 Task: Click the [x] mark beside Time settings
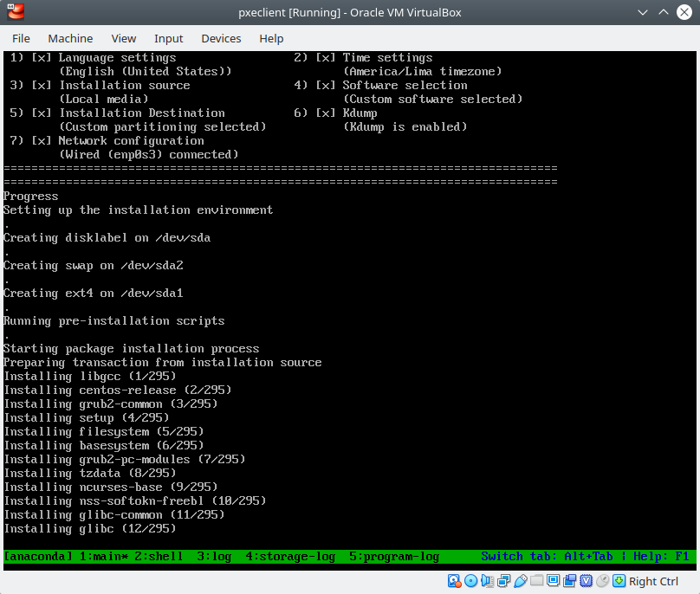point(326,58)
